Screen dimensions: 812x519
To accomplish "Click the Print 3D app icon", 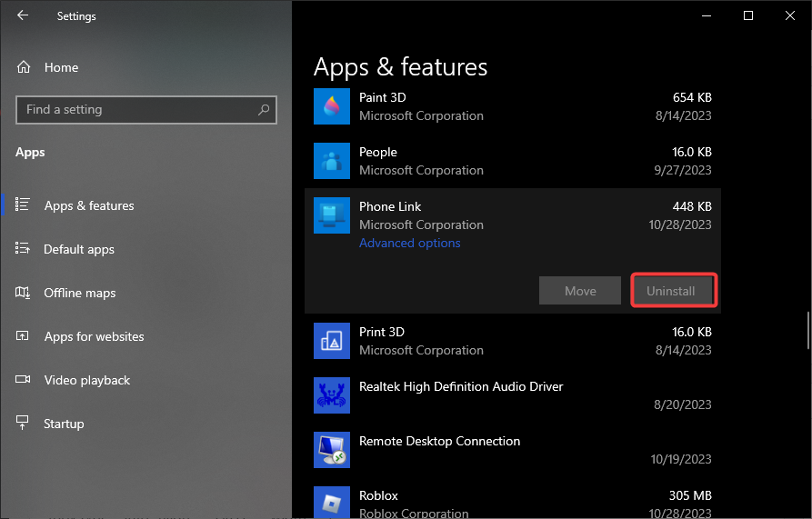I will coord(331,341).
